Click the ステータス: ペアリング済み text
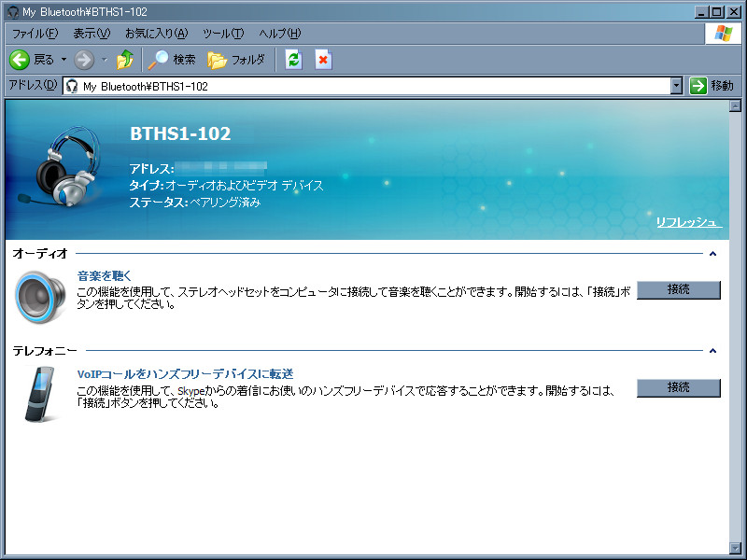The height and width of the screenshot is (560, 747). [195, 203]
